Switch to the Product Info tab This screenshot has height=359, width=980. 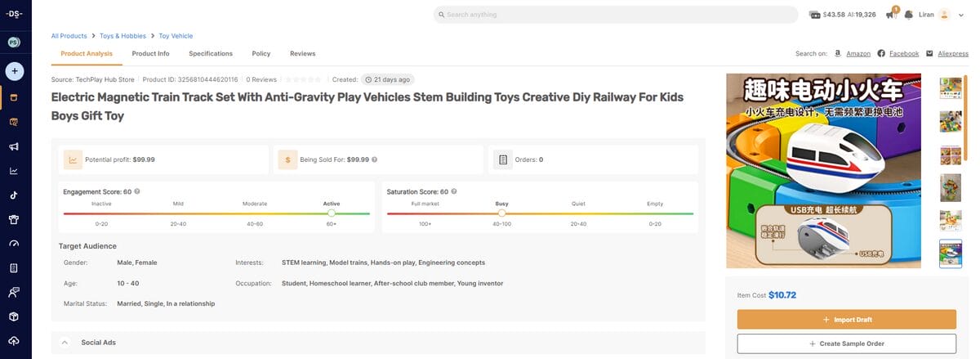[x=150, y=54]
